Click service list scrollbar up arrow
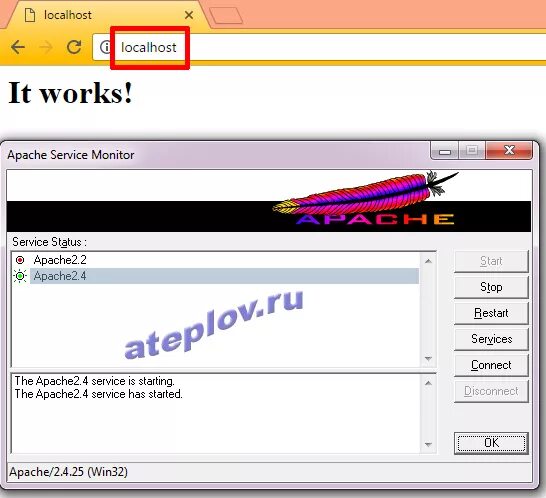The width and height of the screenshot is (546, 498). pos(428,261)
